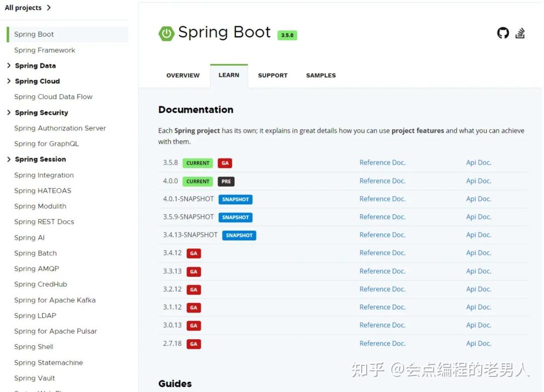This screenshot has width=544, height=392.
Task: Open Spring Cloud Data Flow project page
Action: (53, 97)
